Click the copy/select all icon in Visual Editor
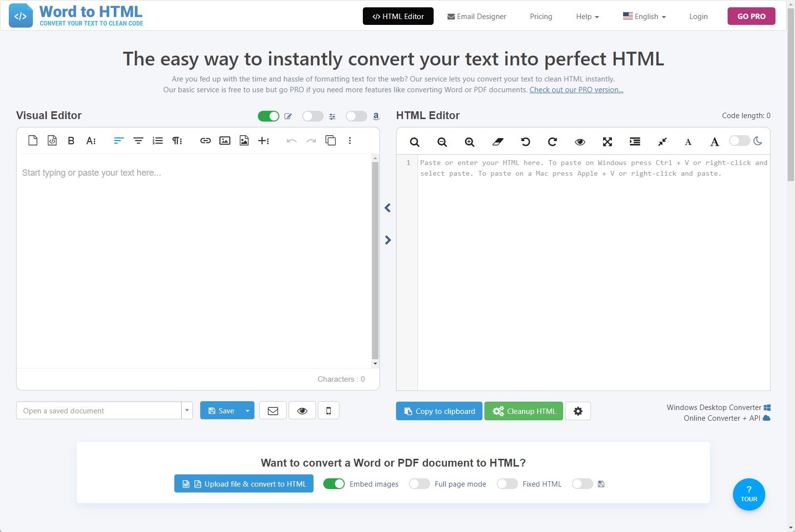 coord(331,141)
